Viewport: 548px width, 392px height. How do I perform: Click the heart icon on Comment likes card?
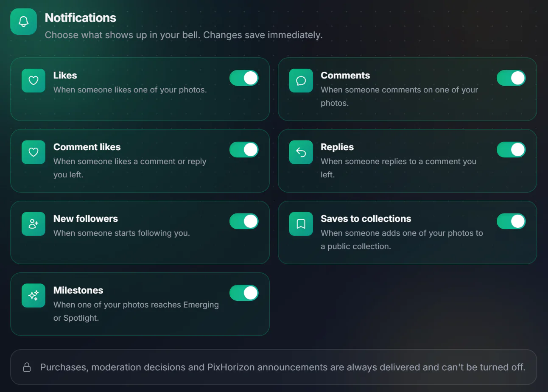(34, 152)
